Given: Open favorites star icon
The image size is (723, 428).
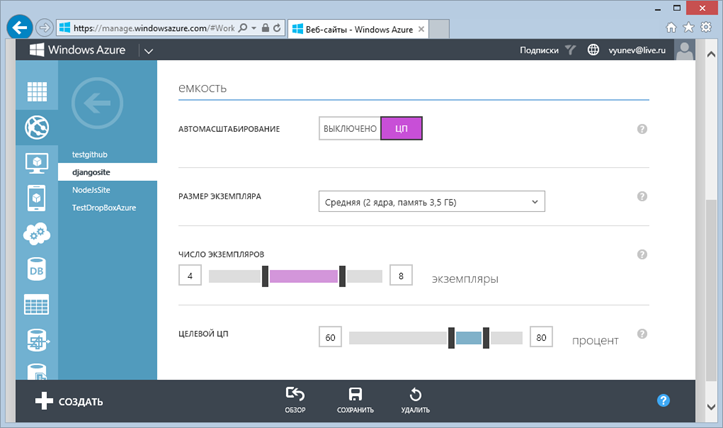Looking at the screenshot, I should click(688, 28).
